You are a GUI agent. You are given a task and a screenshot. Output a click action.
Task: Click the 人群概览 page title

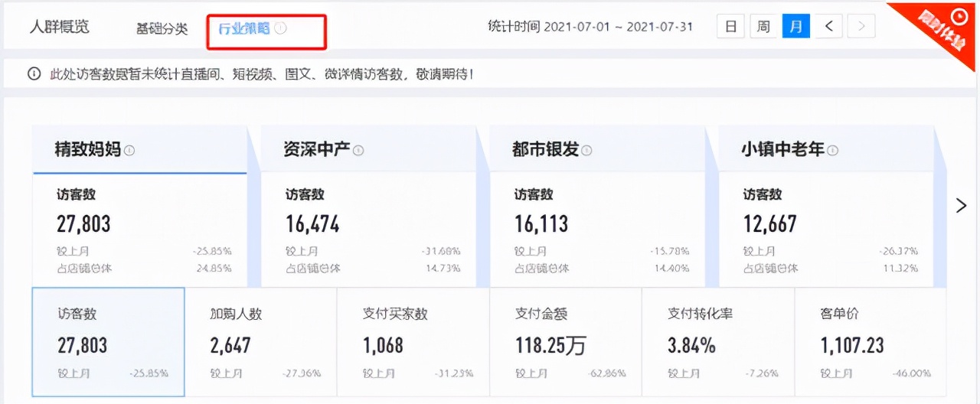60,27
